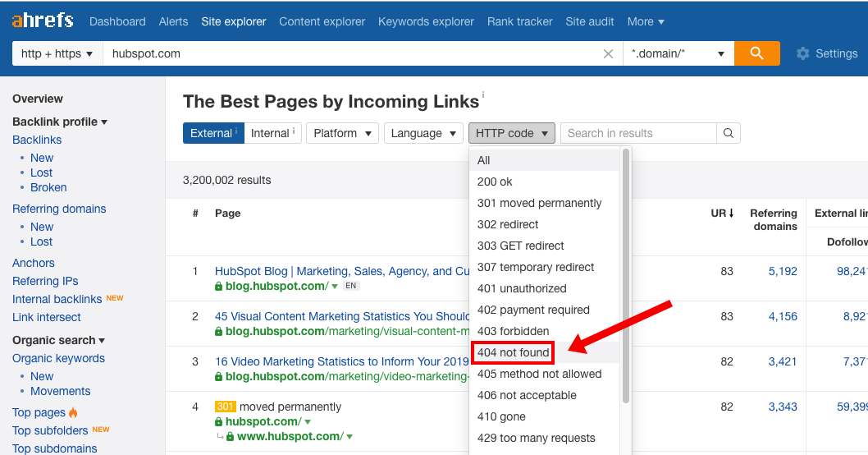Screen dimensions: 868x455
Task: Open the HubSpot Blog page title link
Action: [342, 271]
